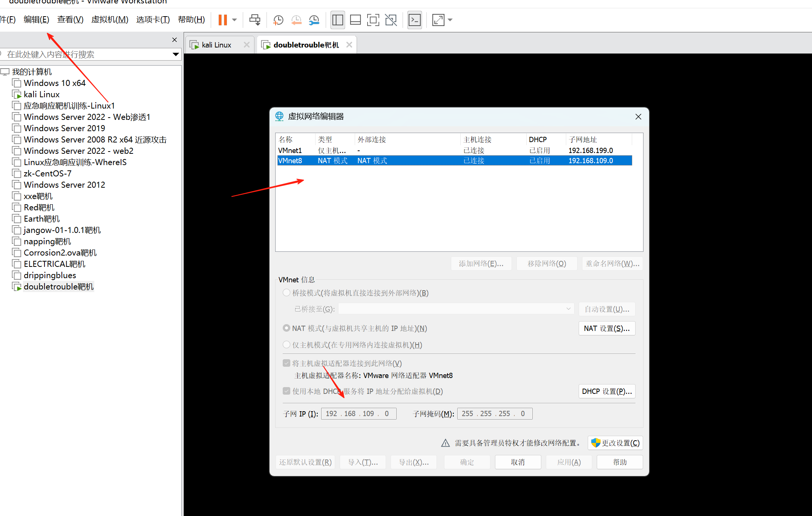812x516 pixels.
Task: Click 取消 in network editor
Action: [518, 462]
